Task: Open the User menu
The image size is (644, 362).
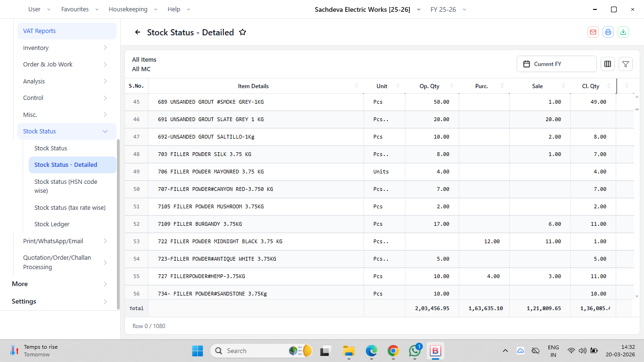Action: coord(39,9)
